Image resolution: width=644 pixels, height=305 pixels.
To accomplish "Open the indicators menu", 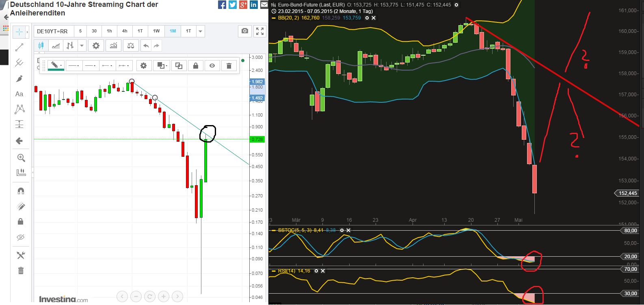I will [x=113, y=45].
